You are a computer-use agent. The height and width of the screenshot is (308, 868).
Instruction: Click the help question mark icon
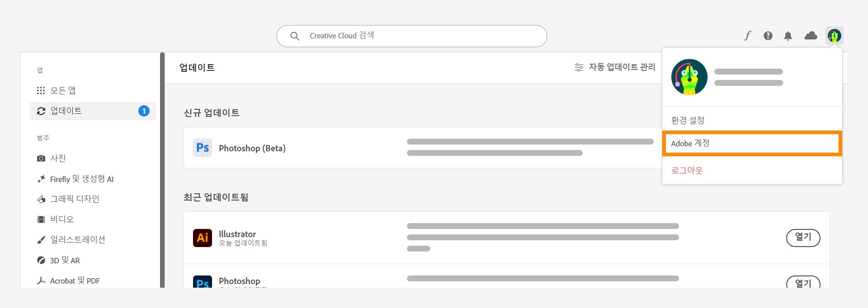click(x=768, y=36)
